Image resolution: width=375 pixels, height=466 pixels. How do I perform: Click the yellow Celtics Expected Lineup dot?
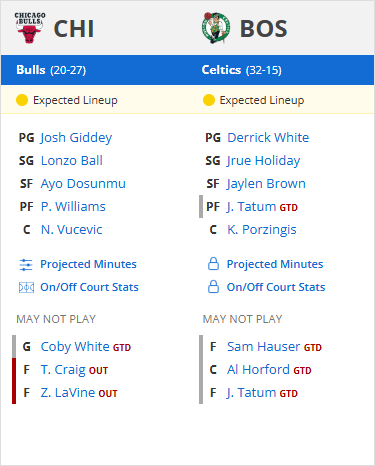pyautogui.click(x=209, y=100)
